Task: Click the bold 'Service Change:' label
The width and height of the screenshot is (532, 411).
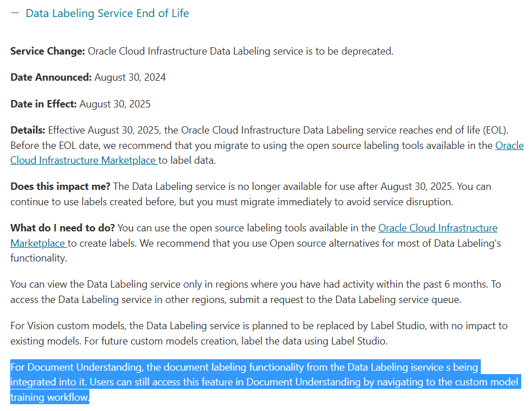Action: 48,51
